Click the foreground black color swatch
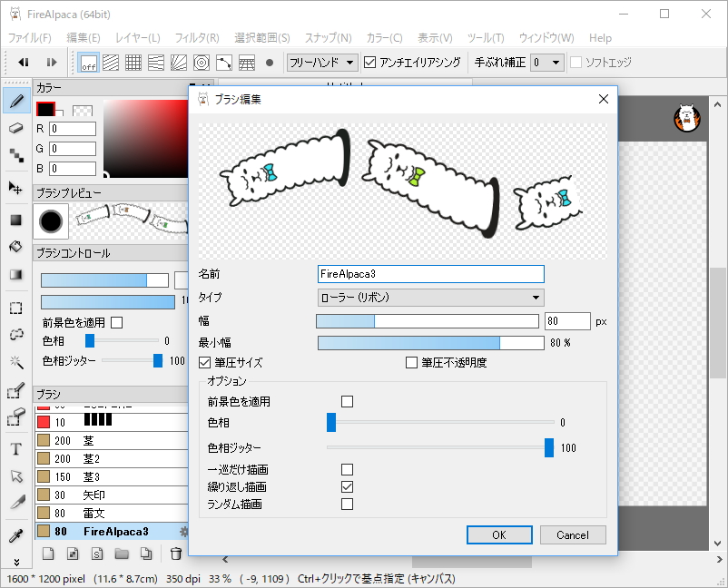This screenshot has height=588, width=728. (x=45, y=109)
